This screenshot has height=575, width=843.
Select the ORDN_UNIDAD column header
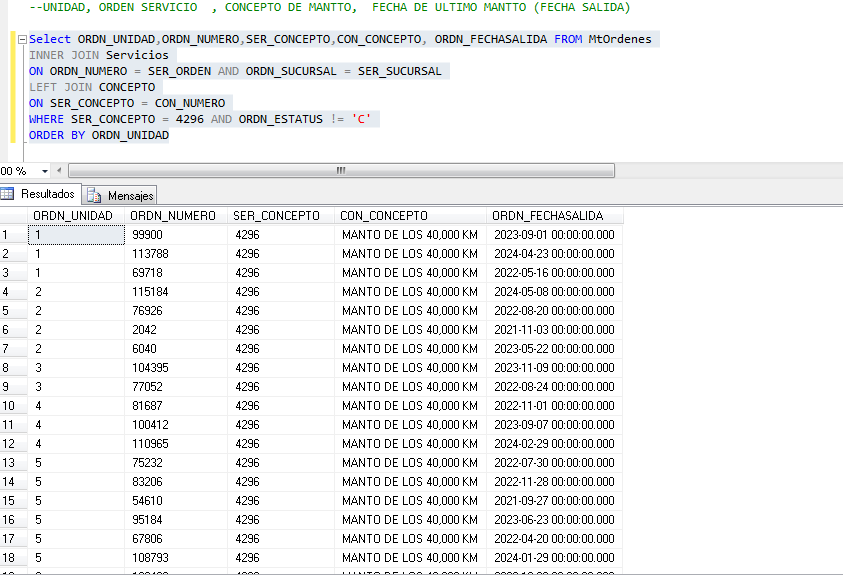(x=76, y=216)
